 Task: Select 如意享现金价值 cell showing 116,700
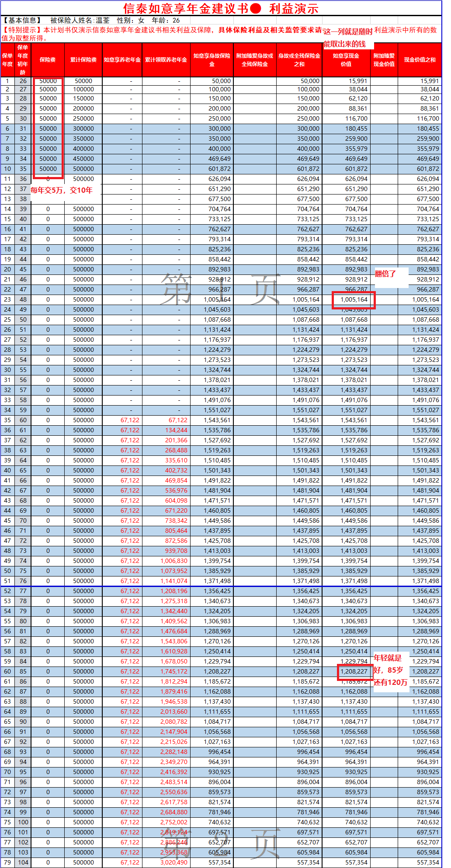pos(346,118)
